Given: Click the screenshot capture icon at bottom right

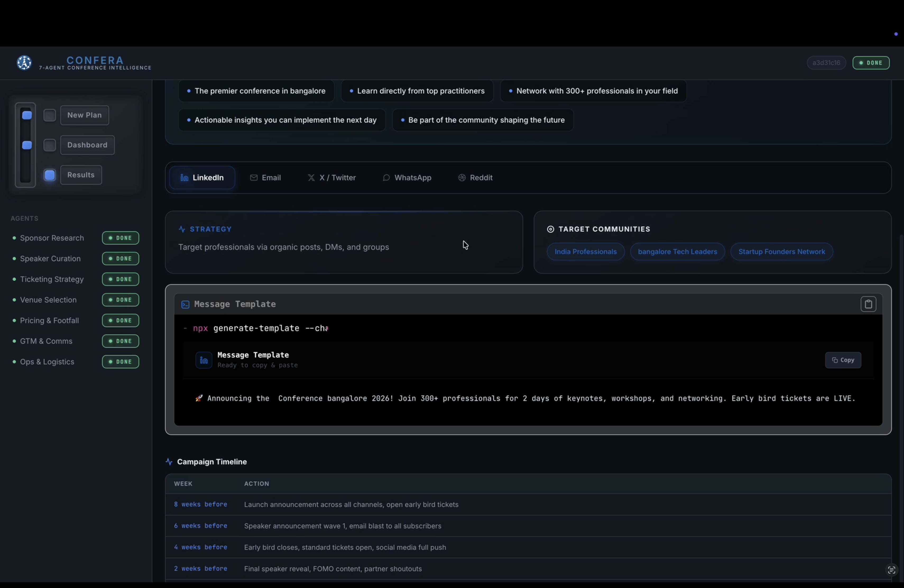Looking at the screenshot, I should click(891, 570).
